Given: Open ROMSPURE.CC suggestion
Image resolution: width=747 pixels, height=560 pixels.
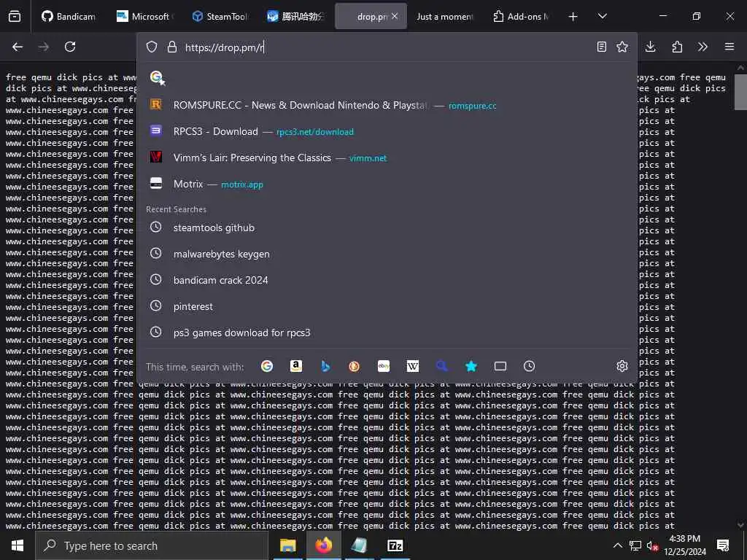Looking at the screenshot, I should point(387,105).
